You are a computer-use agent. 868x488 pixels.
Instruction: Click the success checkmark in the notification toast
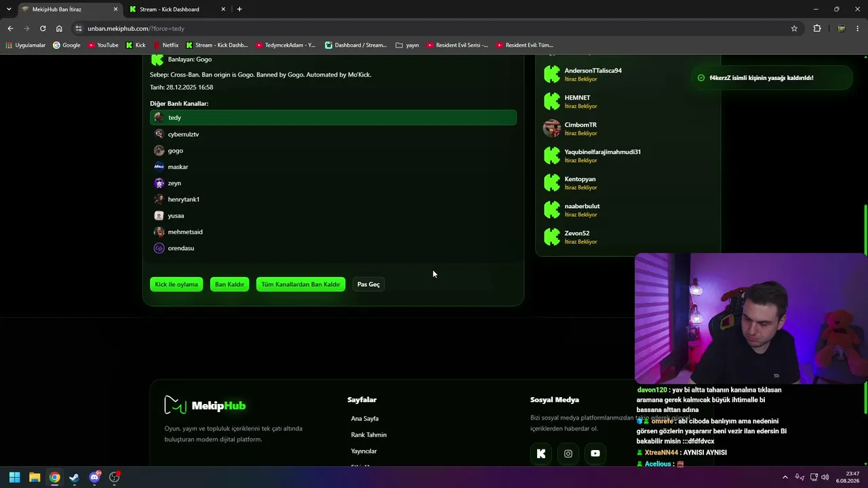701,78
